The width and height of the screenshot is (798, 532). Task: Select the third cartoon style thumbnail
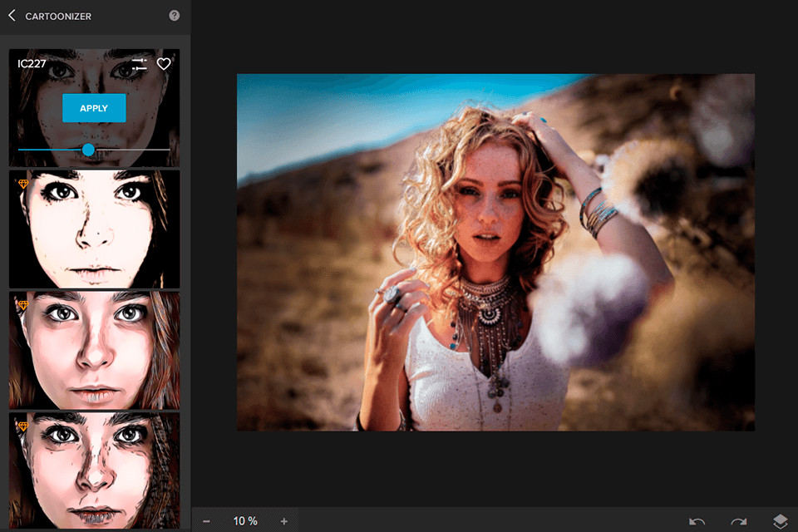94,349
